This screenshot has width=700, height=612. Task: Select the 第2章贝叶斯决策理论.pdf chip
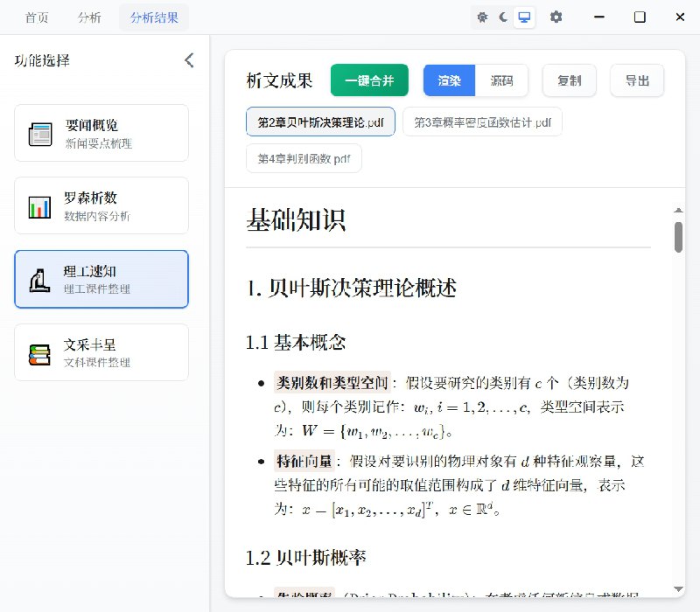[x=319, y=122]
